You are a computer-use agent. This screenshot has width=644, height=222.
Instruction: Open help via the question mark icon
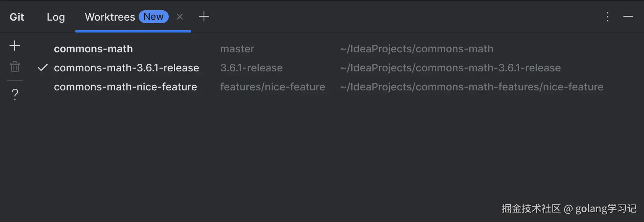(15, 94)
